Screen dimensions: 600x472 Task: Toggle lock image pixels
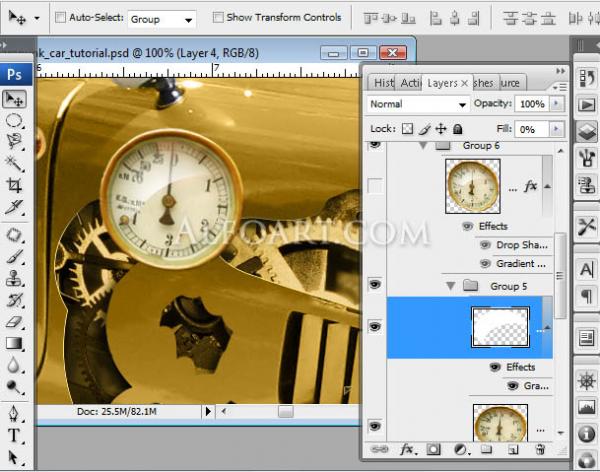click(x=424, y=129)
